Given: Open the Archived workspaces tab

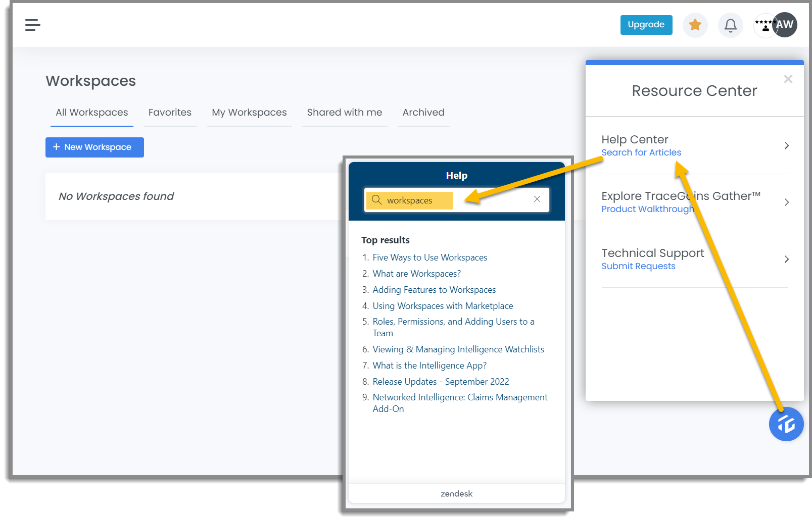Looking at the screenshot, I should (x=423, y=112).
